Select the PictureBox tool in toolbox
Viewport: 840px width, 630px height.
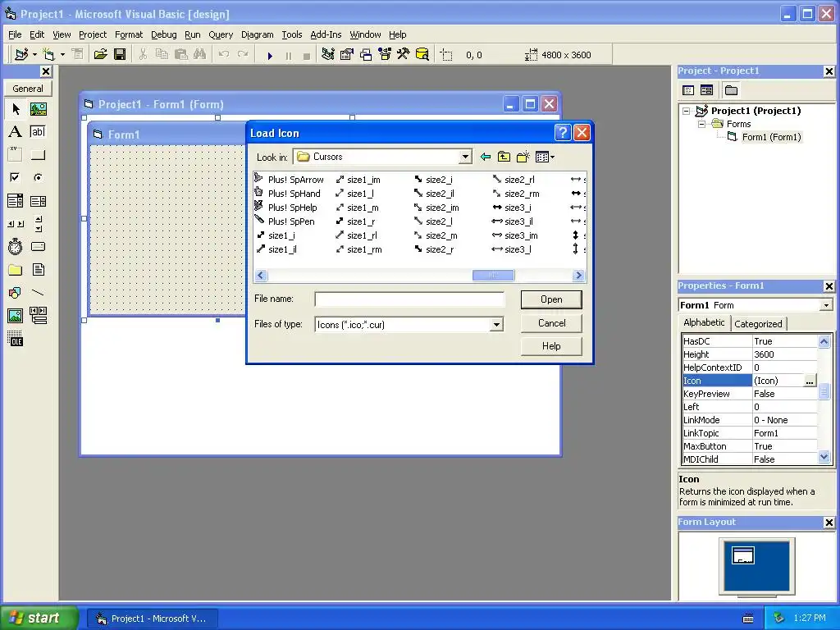coord(38,109)
